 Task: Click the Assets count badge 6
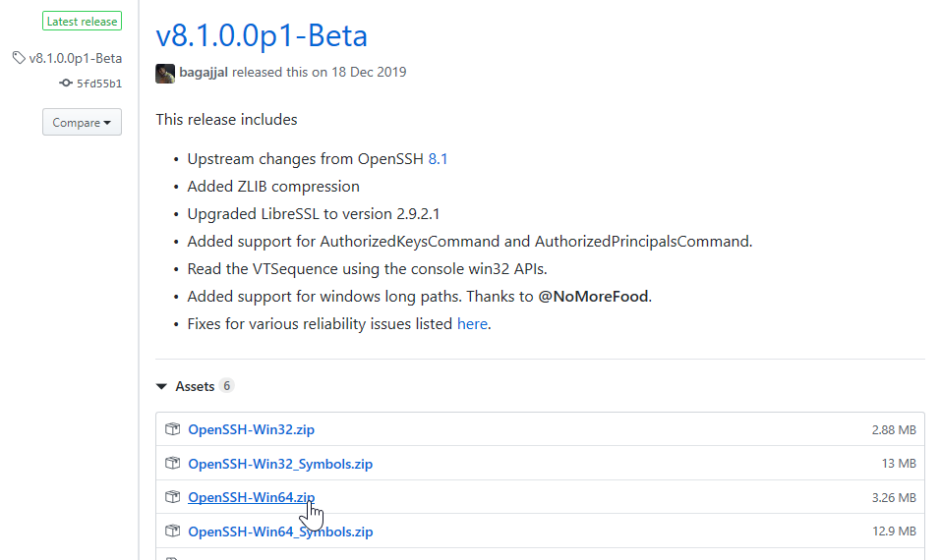pyautogui.click(x=226, y=386)
